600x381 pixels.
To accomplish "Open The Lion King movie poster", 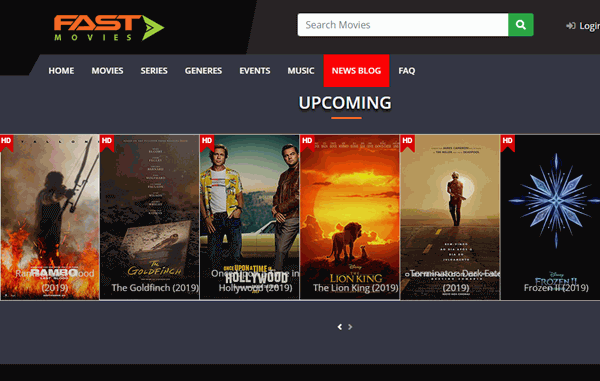I will tap(350, 217).
